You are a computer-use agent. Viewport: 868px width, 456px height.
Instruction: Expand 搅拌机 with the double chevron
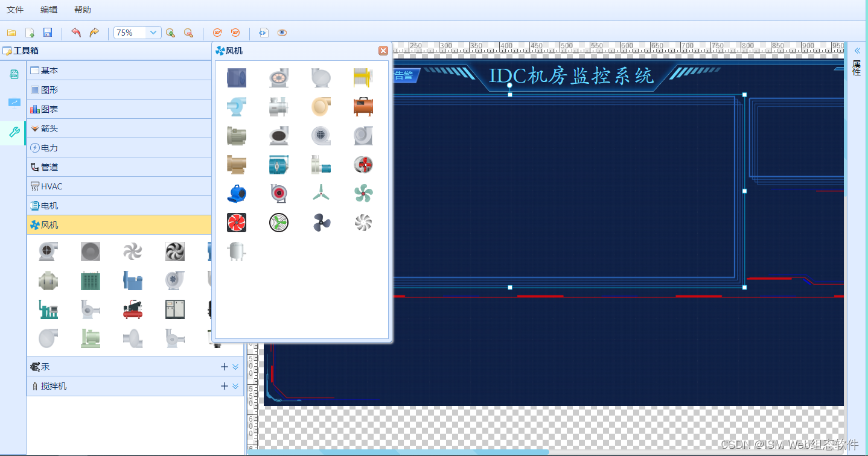(235, 386)
